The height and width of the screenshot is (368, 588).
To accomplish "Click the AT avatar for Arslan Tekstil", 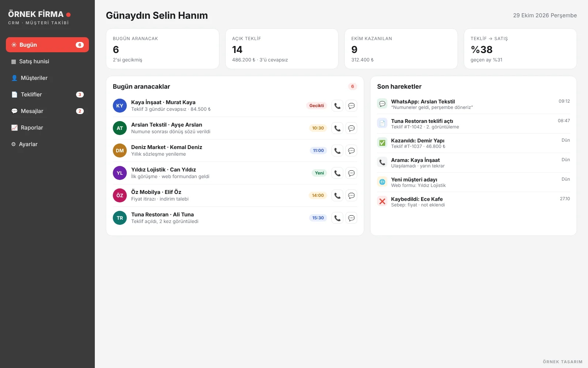I will 120,128.
